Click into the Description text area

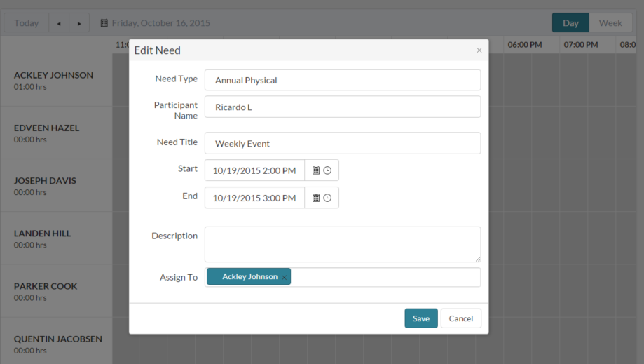[x=343, y=245]
